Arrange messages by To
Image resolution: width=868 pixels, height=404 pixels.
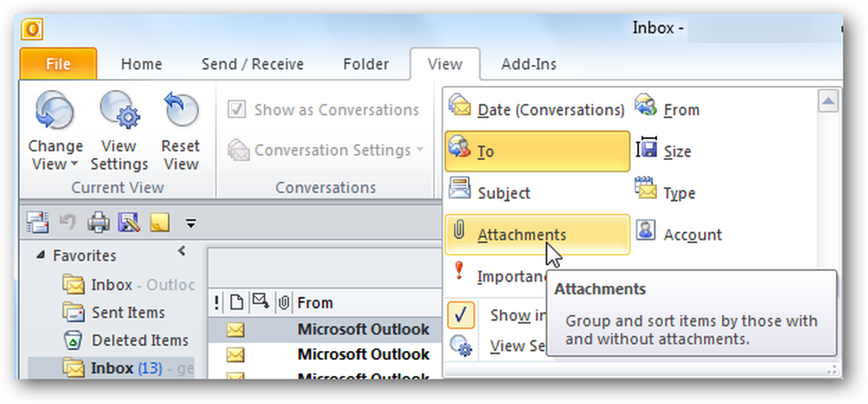(x=536, y=151)
